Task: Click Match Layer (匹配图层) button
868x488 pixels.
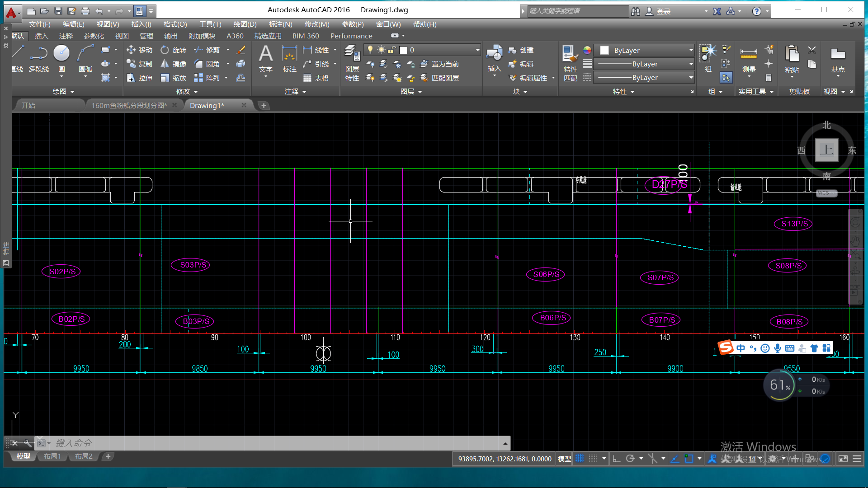Action: 440,78
